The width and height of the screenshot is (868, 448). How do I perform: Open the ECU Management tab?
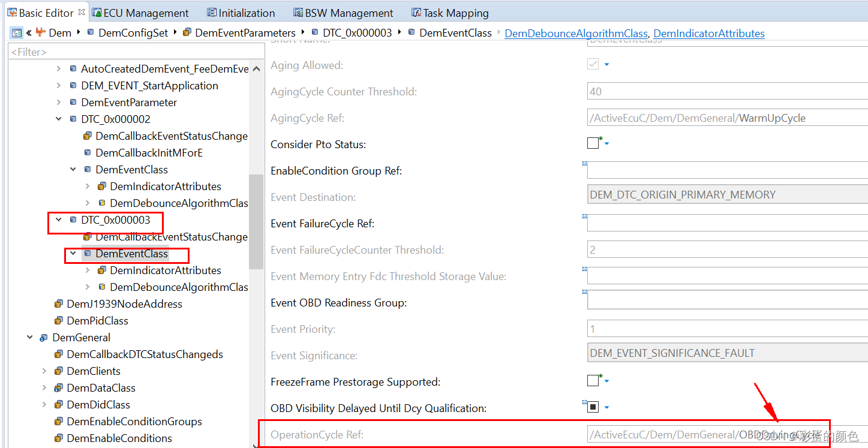pos(140,13)
